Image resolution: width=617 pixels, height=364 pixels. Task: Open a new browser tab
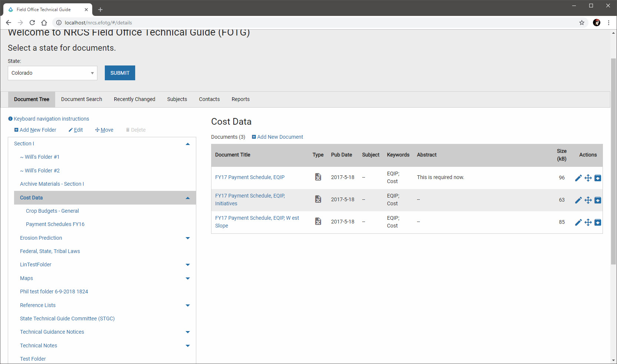[x=100, y=10]
